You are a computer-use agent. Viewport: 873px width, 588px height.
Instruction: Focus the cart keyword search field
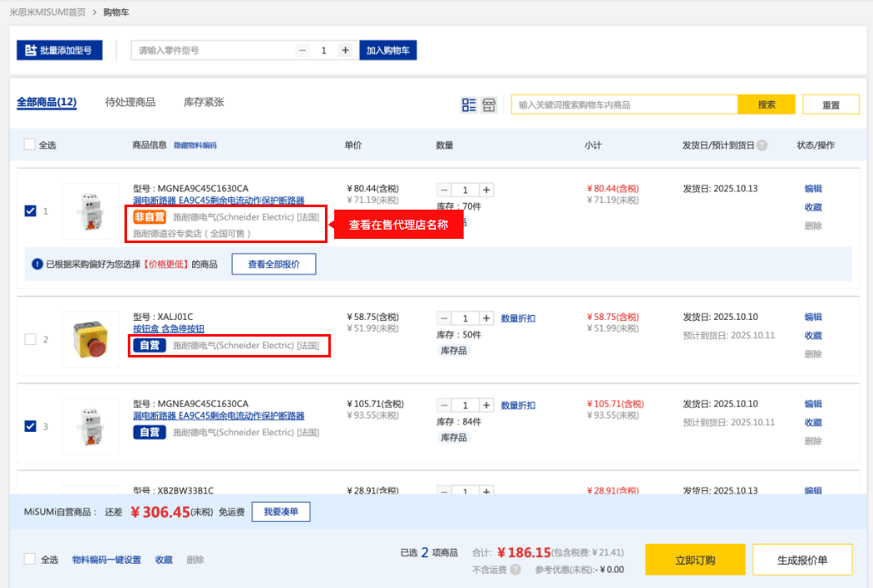[x=624, y=104]
